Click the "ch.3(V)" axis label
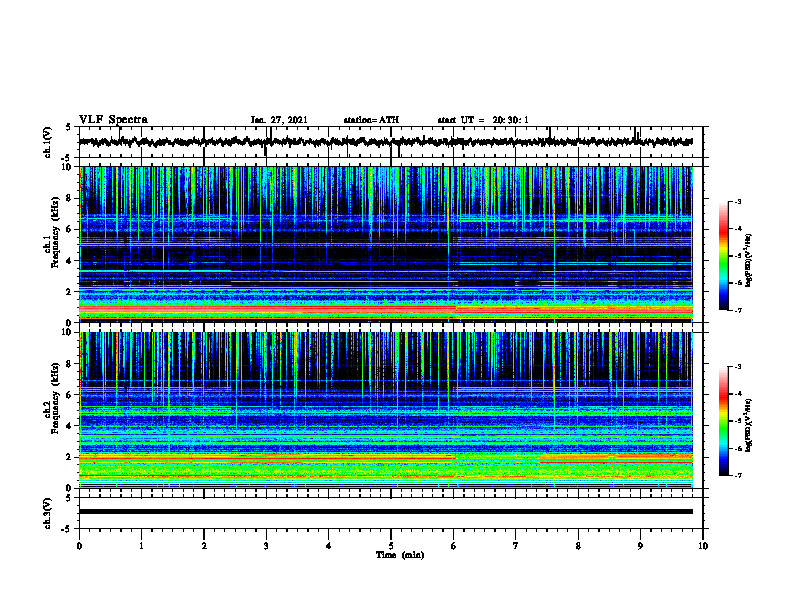 tap(47, 514)
